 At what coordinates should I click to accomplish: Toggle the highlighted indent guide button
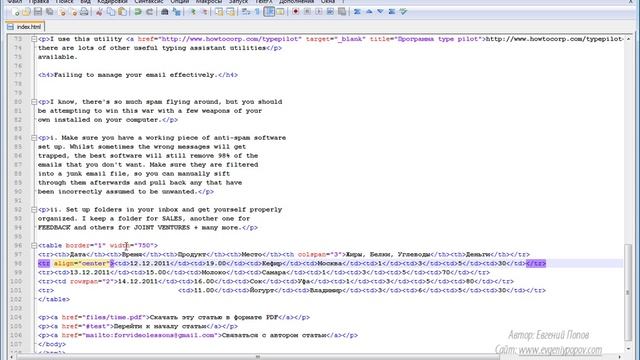coord(269,12)
